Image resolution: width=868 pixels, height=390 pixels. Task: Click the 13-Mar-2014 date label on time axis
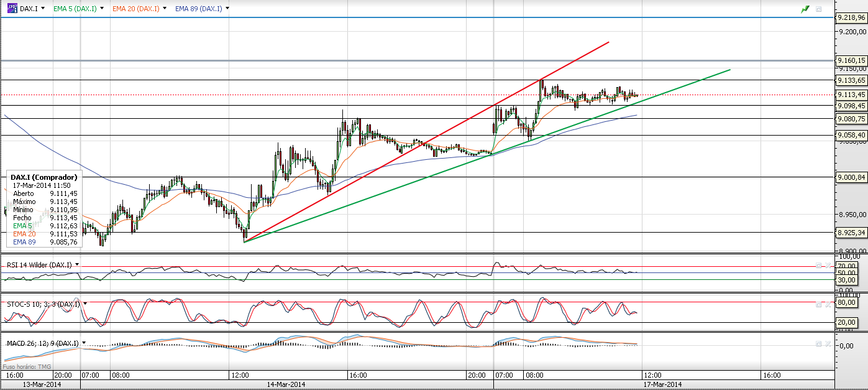pyautogui.click(x=41, y=384)
